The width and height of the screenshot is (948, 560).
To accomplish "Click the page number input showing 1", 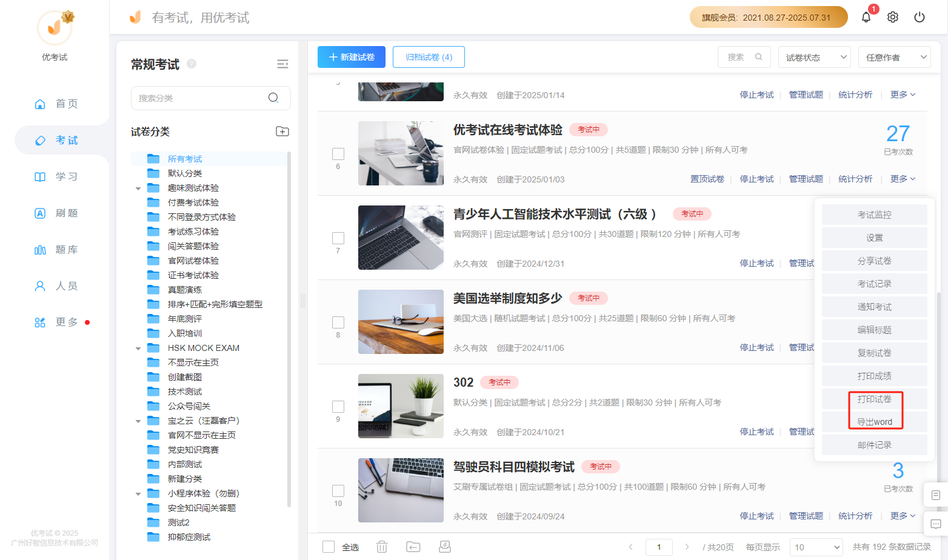I will tap(659, 547).
